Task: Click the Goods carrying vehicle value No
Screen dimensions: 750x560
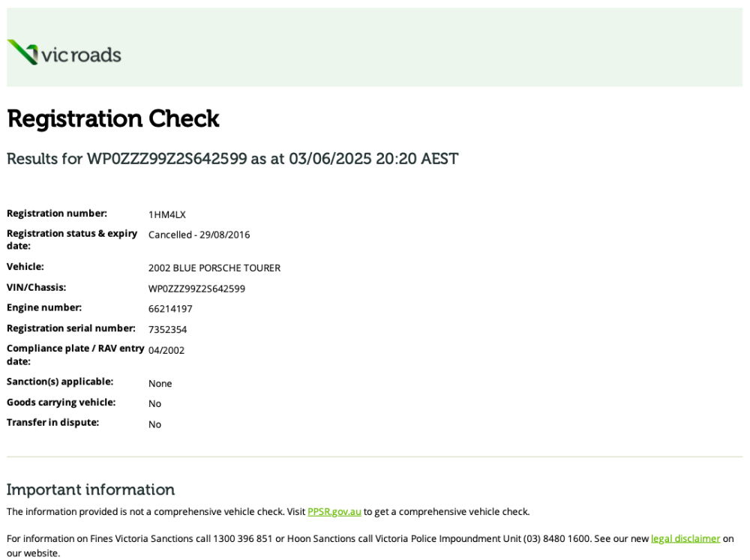Action: tap(154, 404)
